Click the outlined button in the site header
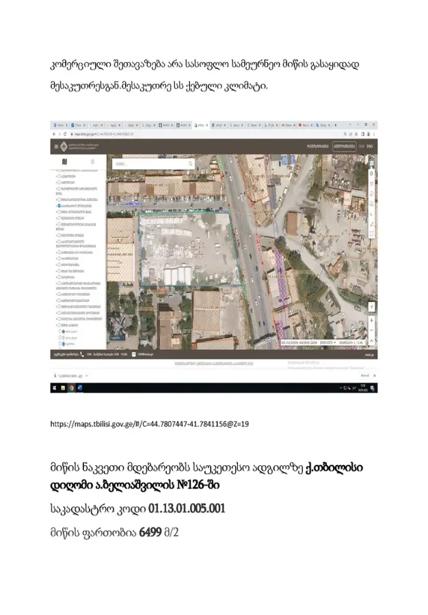Viewport: 428px width, 615px height. (x=344, y=146)
